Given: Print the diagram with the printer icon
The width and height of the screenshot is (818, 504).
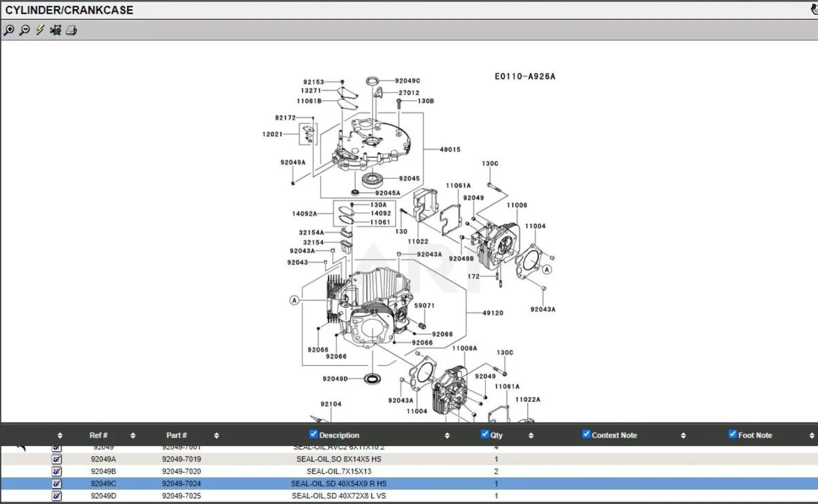Looking at the screenshot, I should pyautogui.click(x=72, y=31).
